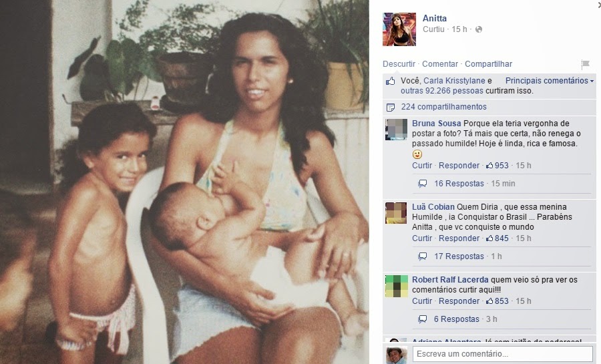The image size is (601, 364).
Task: Toggle Curtir on Bruna Sousa's comment
Action: point(421,166)
